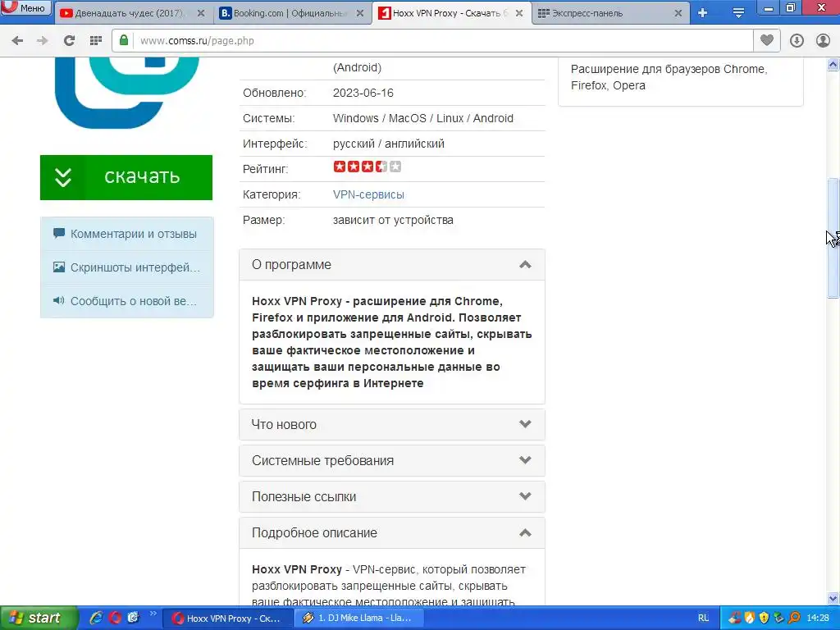This screenshot has height=630, width=840.
Task: Switch to the Booking.com tab
Action: point(292,13)
